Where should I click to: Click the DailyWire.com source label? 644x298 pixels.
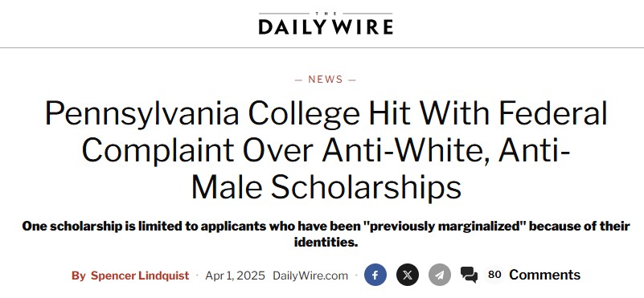click(310, 276)
